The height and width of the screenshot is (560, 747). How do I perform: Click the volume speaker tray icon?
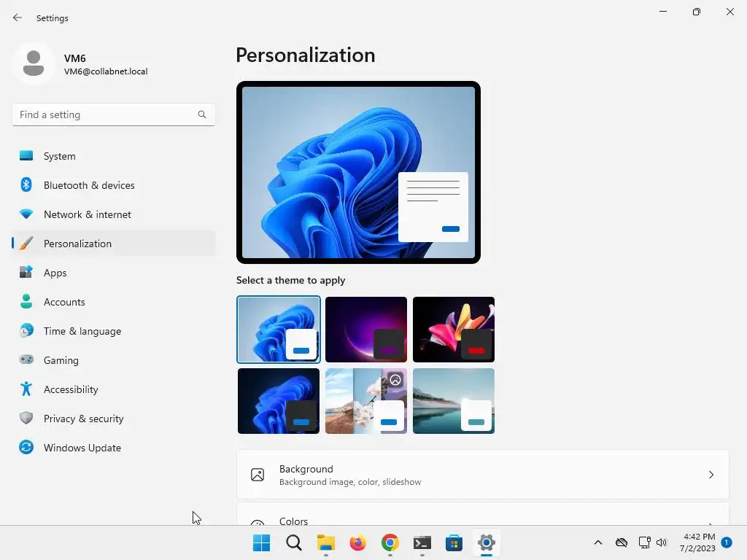(x=661, y=542)
